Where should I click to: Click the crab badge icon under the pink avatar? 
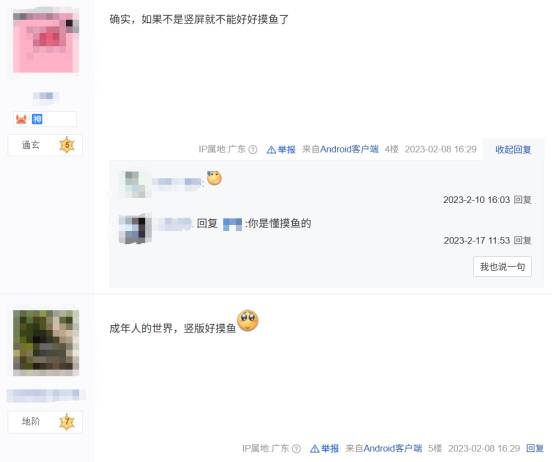[x=21, y=119]
